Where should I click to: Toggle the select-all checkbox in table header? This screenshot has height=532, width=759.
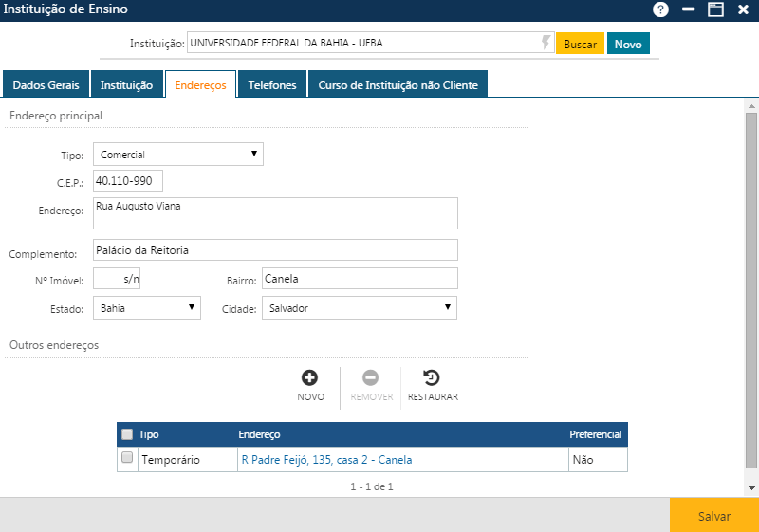coord(127,434)
